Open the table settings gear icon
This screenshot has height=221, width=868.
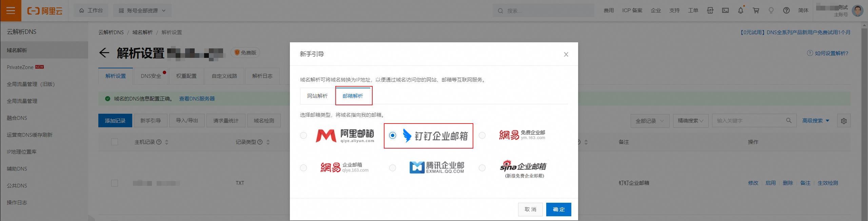[x=844, y=121]
